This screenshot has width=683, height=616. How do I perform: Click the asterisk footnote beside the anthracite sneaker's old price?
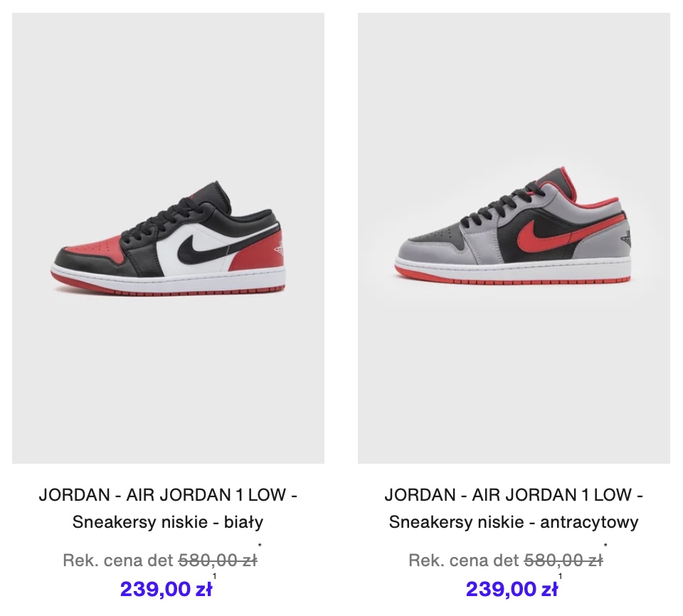click(605, 545)
